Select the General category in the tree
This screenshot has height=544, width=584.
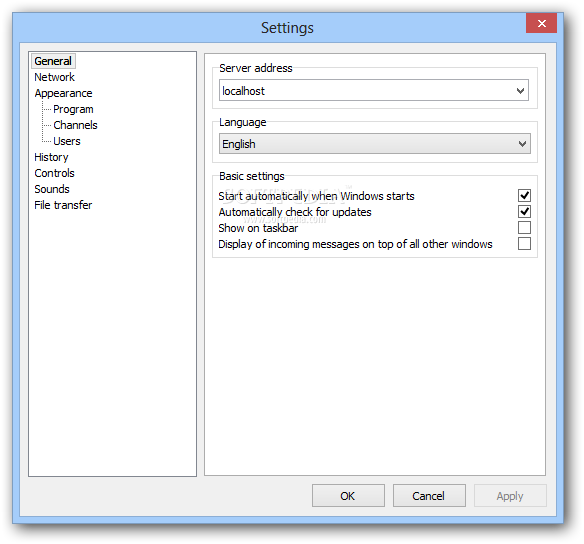click(x=53, y=61)
